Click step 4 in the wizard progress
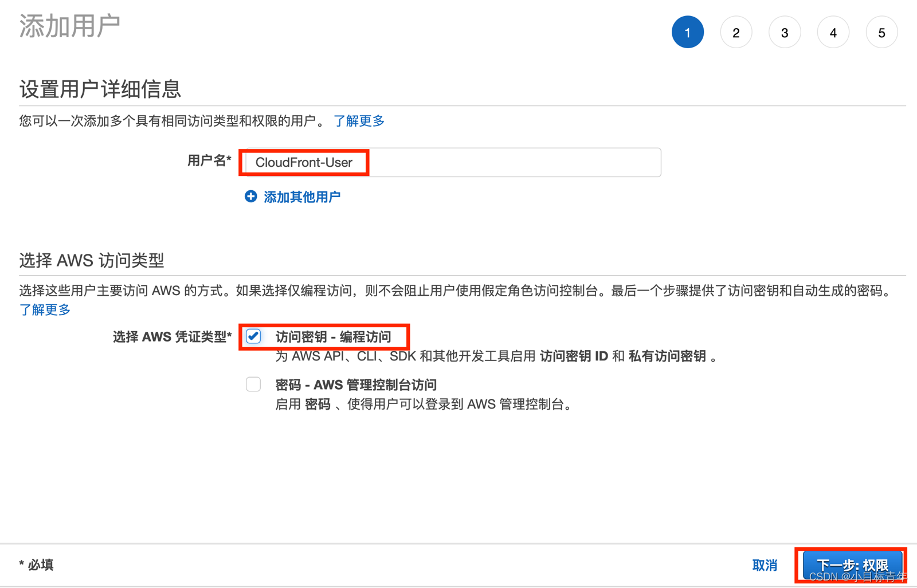This screenshot has width=917, height=588. 833,33
